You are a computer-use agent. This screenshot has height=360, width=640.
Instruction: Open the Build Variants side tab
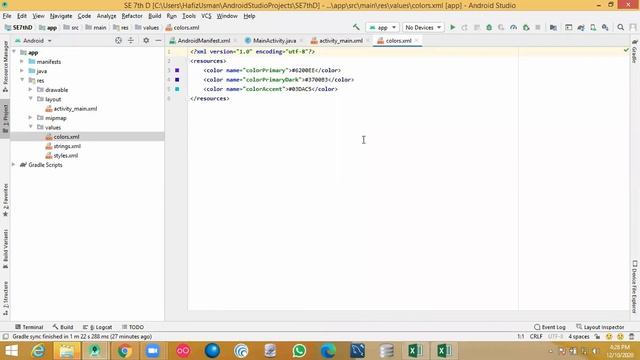[5, 249]
